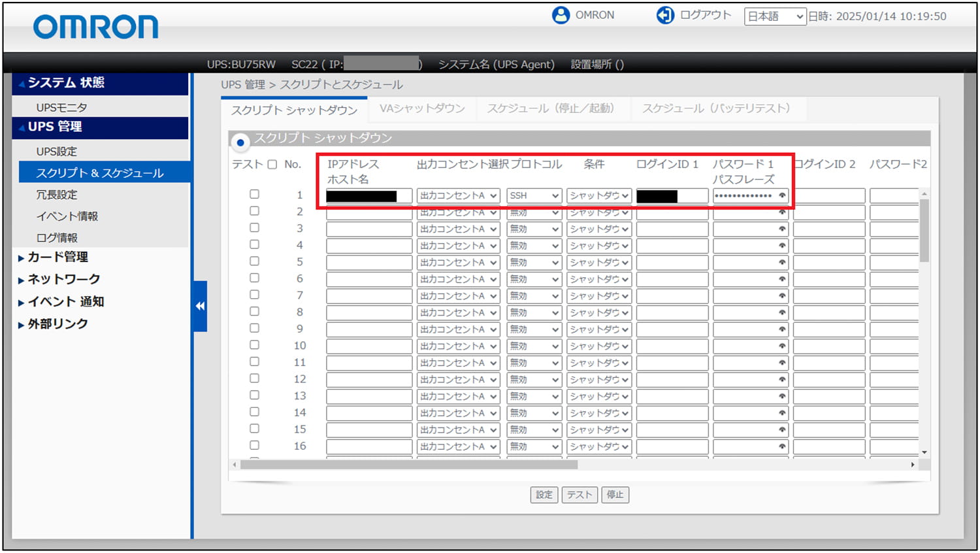
Task: Collapse the システム 状態 section
Action: click(x=100, y=84)
